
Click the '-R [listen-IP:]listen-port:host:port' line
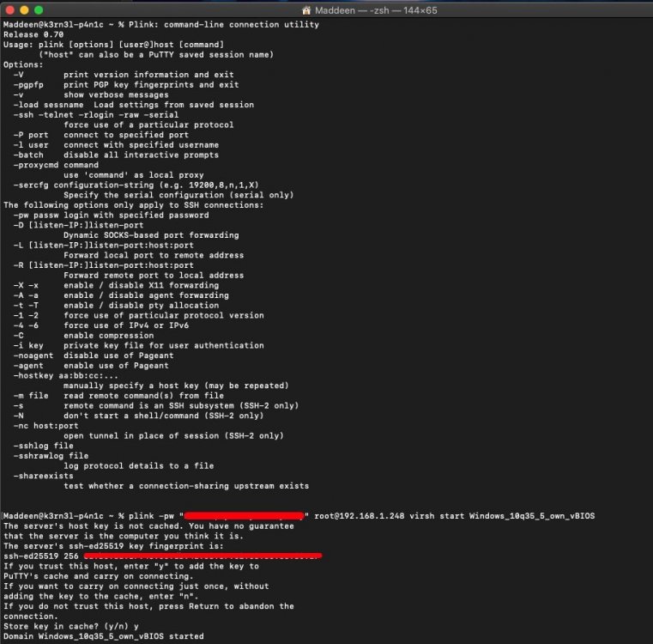tap(104, 265)
